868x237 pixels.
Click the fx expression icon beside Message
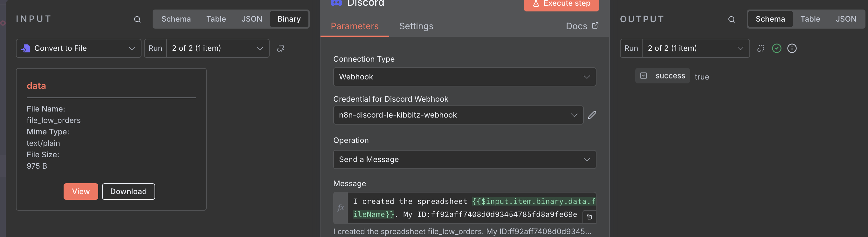(x=341, y=208)
